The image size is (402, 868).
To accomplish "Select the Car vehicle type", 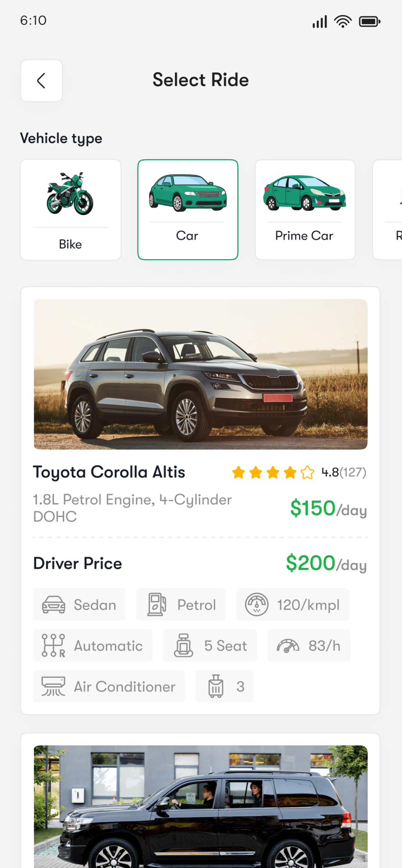I will [188, 209].
